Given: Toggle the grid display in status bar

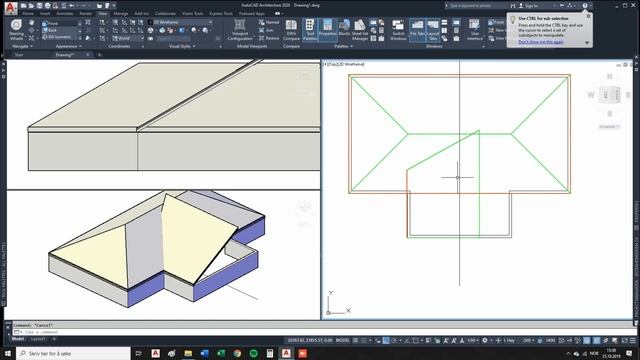Looking at the screenshot, I should click(x=356, y=340).
